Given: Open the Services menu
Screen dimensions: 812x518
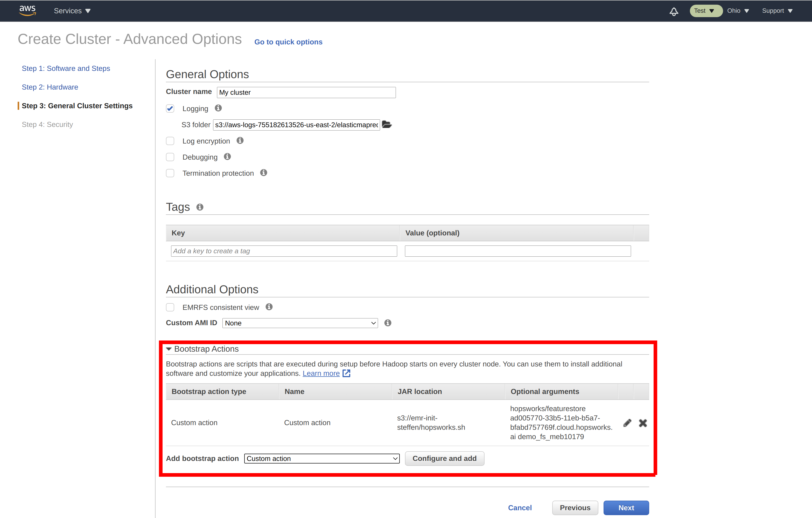Looking at the screenshot, I should click(72, 10).
